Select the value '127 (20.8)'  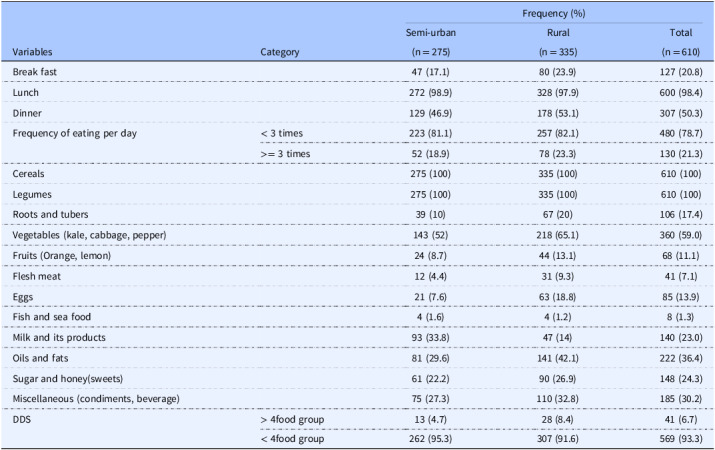point(681,72)
